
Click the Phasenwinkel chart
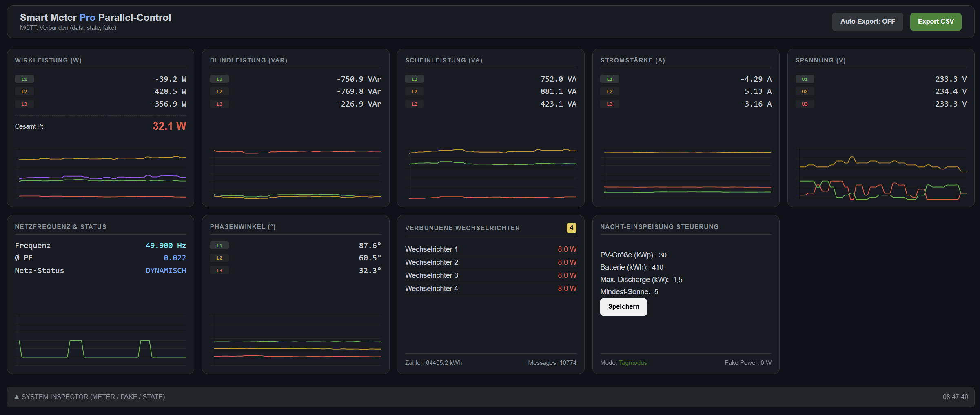tap(295, 340)
